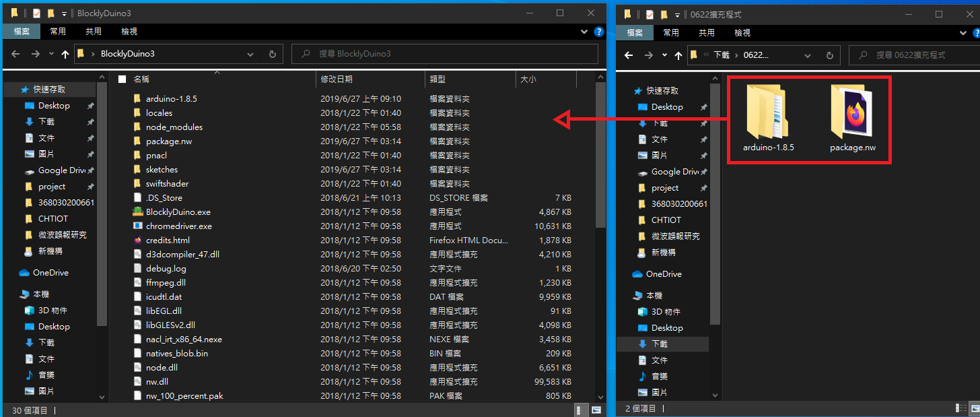Open 圖片 under 本機 in 0622擴充程式 sidebar
The image size is (980, 417).
[660, 393]
